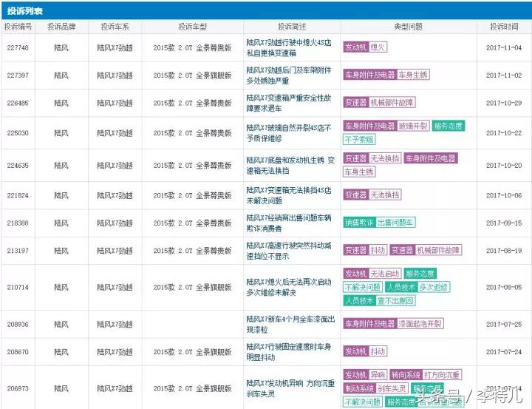
Task: Click the 典型问题 column header
Action: tap(409, 27)
